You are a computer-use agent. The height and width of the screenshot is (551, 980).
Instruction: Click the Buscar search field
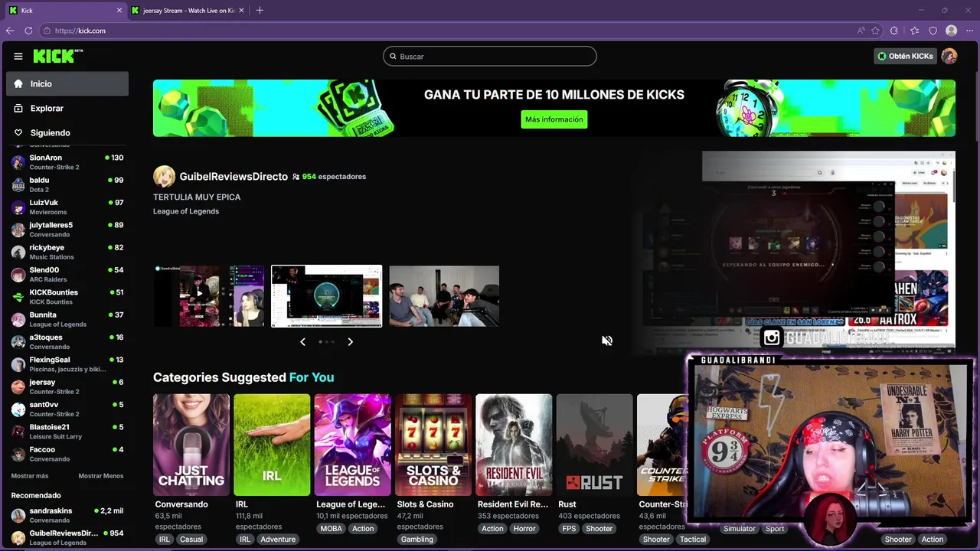click(490, 56)
